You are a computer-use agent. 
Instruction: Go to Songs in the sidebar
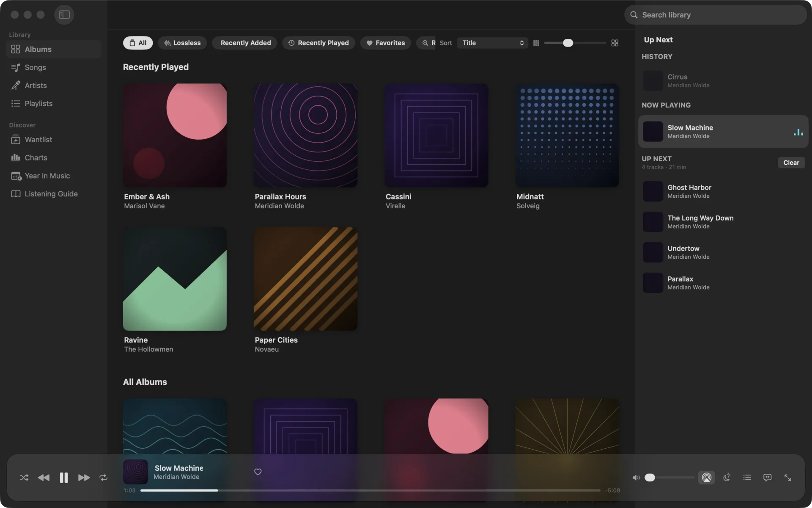pyautogui.click(x=54, y=67)
